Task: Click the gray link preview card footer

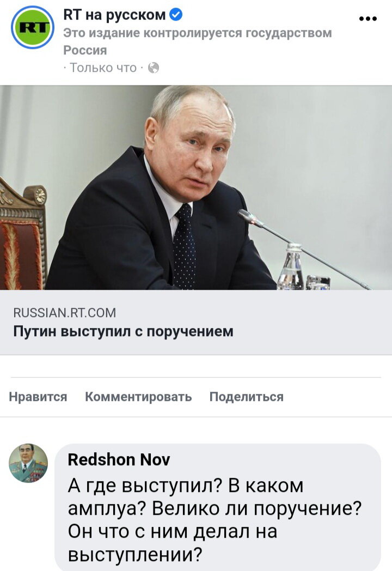Action: [196, 323]
